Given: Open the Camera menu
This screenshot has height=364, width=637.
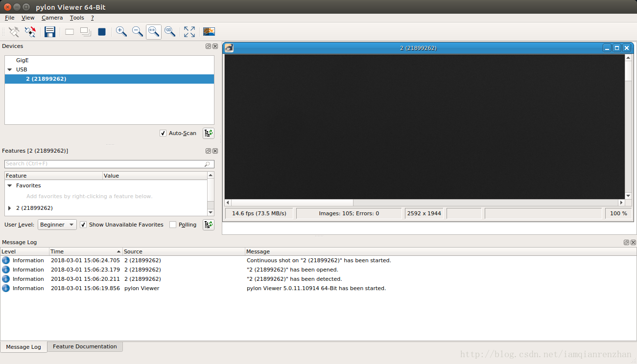Looking at the screenshot, I should (x=52, y=18).
